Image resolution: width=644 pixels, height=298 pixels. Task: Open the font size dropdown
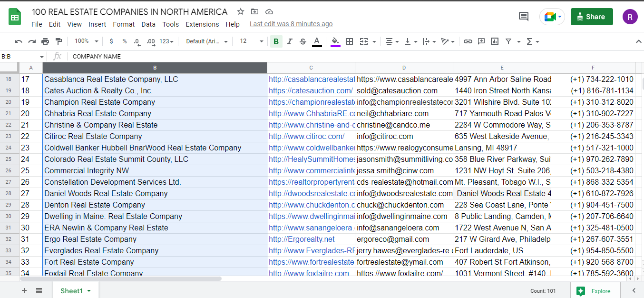click(x=251, y=41)
